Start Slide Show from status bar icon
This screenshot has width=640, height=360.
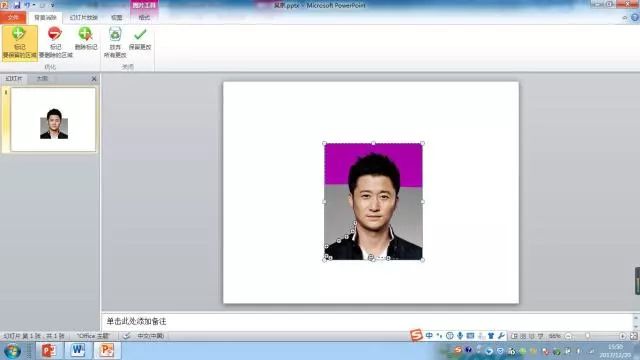pos(540,336)
